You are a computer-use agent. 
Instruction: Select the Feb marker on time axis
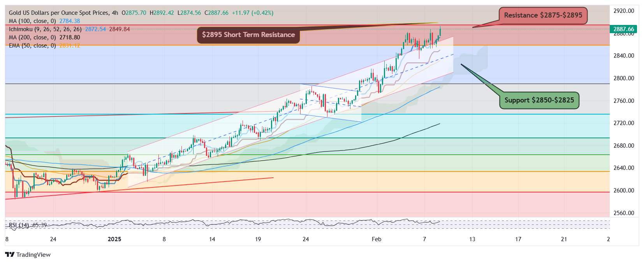377,239
